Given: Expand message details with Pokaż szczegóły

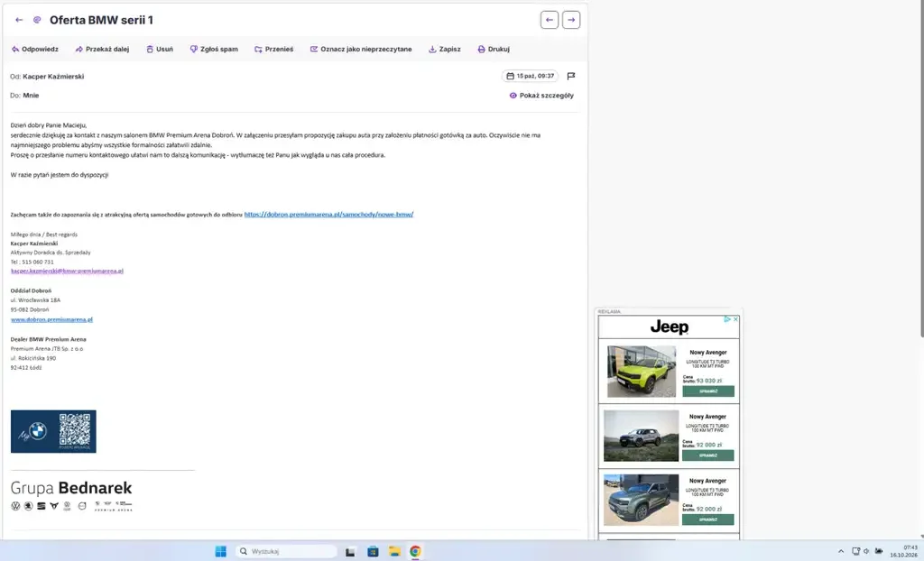Looking at the screenshot, I should [x=541, y=96].
